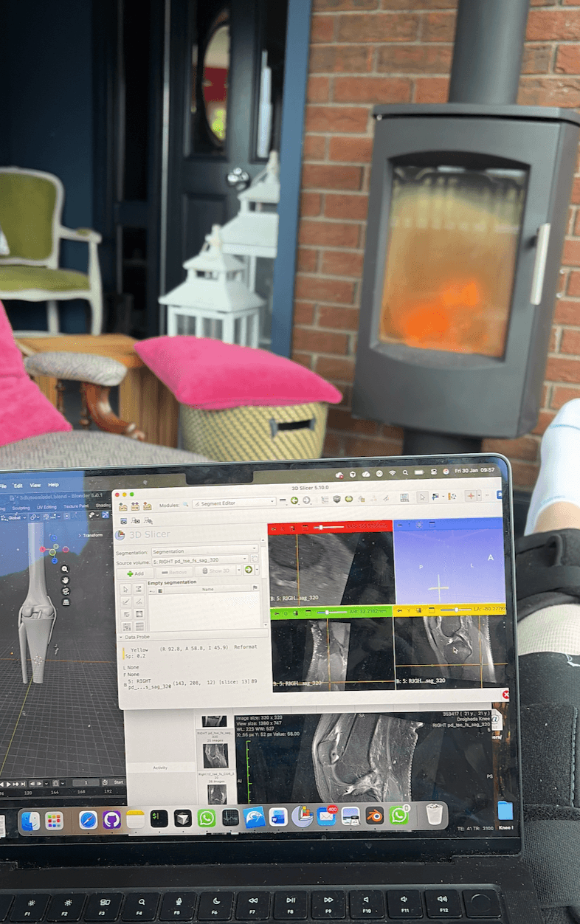The image size is (580, 924).
Task: Open the Edit menu in Blender
Action: tap(18, 486)
